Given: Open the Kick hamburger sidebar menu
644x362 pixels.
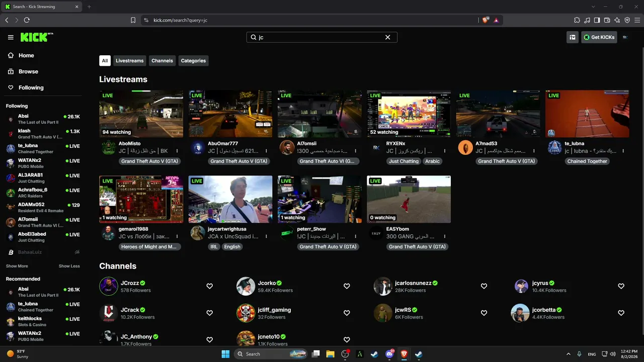Looking at the screenshot, I should tap(11, 37).
